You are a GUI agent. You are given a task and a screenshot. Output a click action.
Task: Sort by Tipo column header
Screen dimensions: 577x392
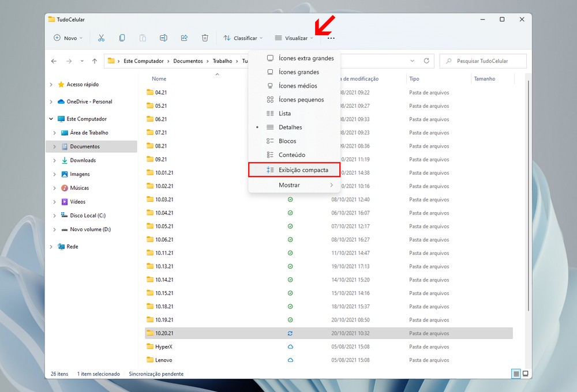click(414, 79)
